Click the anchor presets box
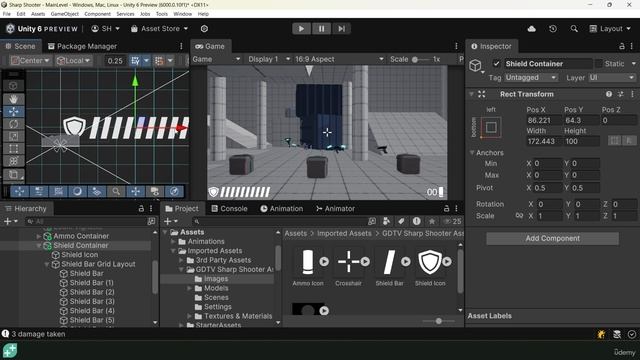 [x=491, y=127]
